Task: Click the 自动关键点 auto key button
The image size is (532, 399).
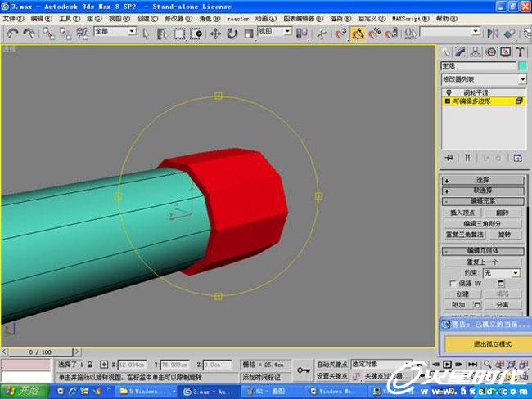Action: pyautogui.click(x=332, y=365)
